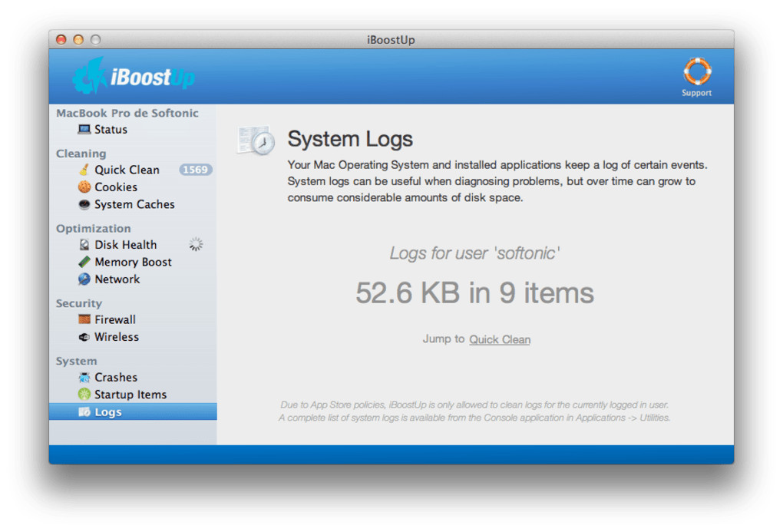Click MacBook Pro de Softonic header
783x532 pixels.
pos(127,113)
